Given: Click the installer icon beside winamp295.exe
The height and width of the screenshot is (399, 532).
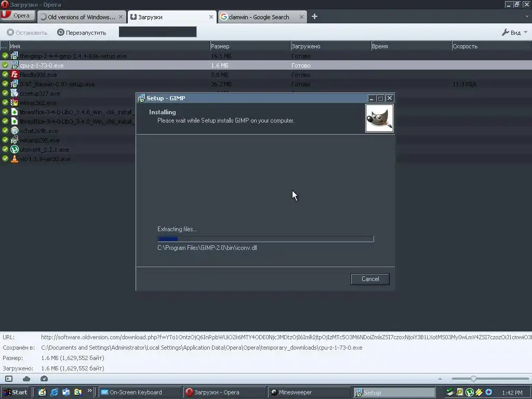Looking at the screenshot, I should click(14, 140).
